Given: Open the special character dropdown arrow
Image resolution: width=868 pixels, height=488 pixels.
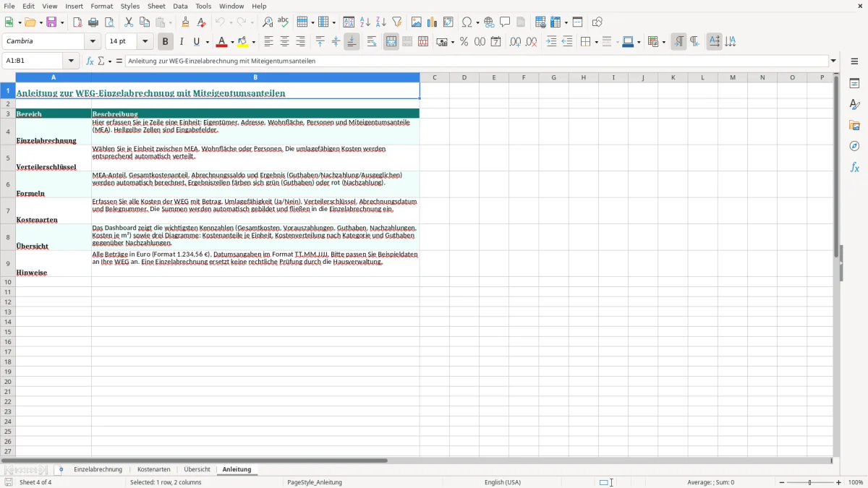Looking at the screenshot, I should (477, 22).
